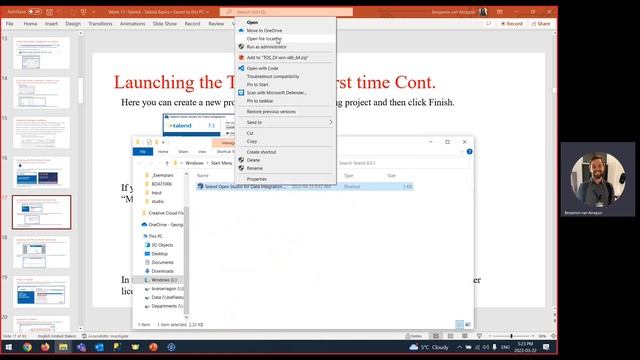Open the Review tab
The height and width of the screenshot is (360, 640).
216,24
